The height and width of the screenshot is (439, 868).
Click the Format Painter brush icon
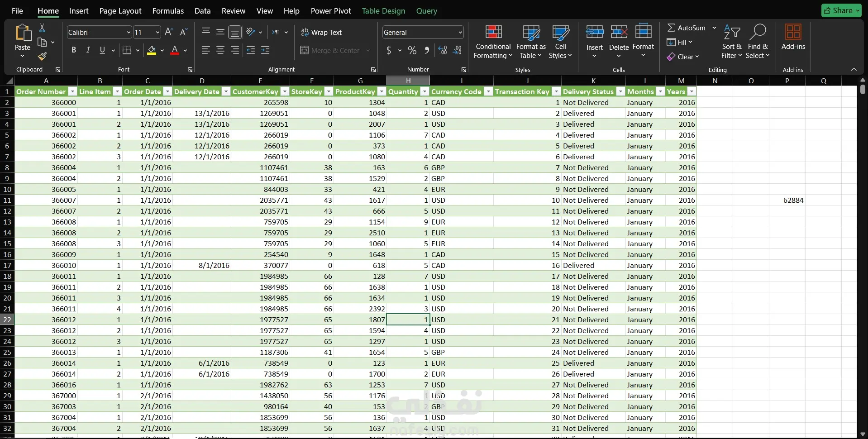pos(42,56)
